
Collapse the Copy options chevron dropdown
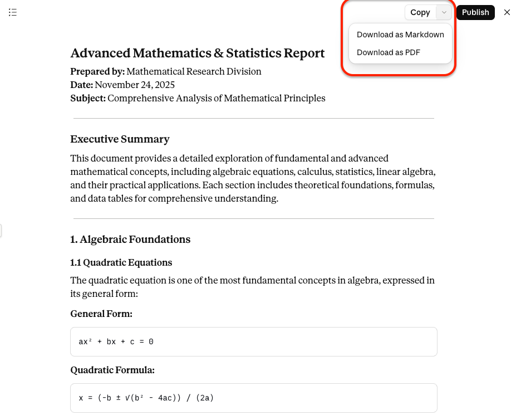pos(444,12)
